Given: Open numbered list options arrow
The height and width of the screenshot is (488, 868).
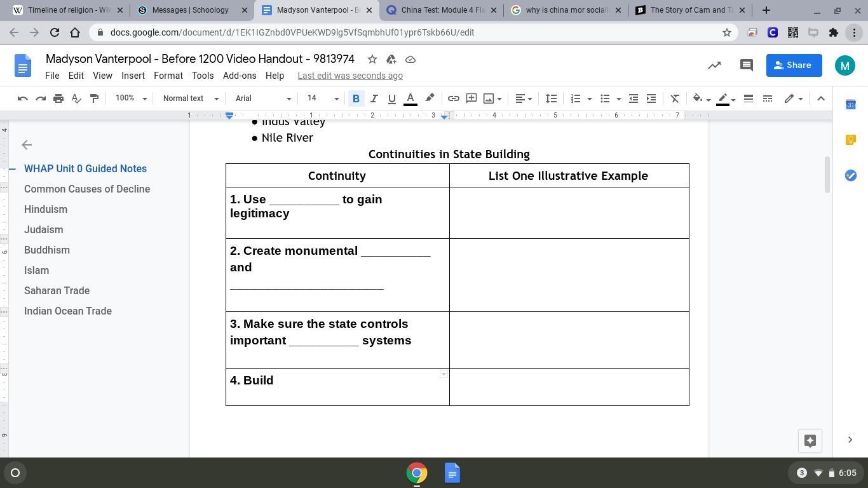Looking at the screenshot, I should pyautogui.click(x=589, y=99).
